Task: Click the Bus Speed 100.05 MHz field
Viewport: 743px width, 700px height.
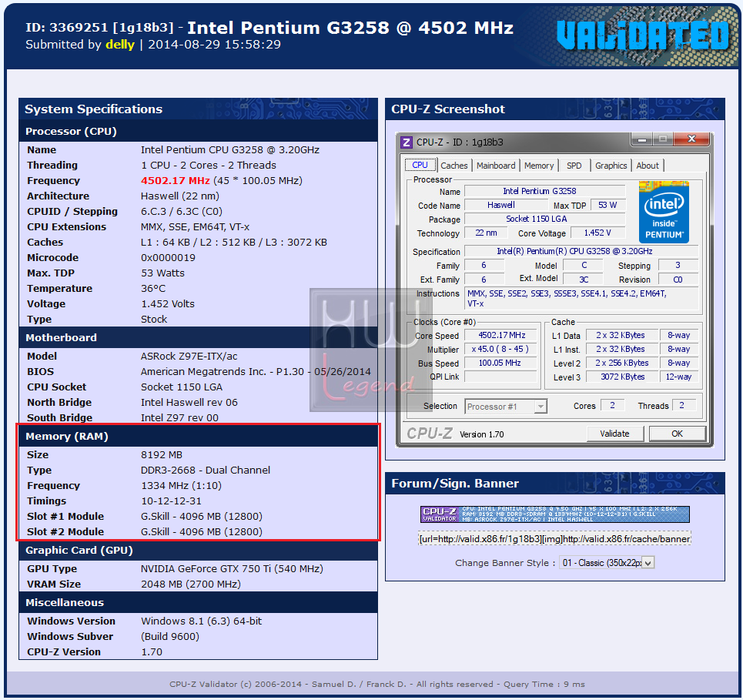Action: (500, 363)
